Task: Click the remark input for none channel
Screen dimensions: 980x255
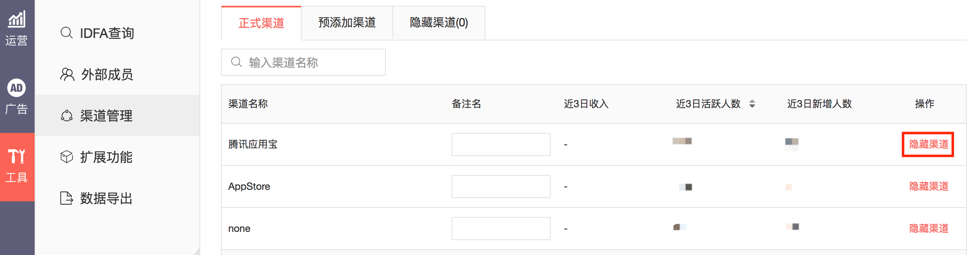Action: pyautogui.click(x=501, y=228)
